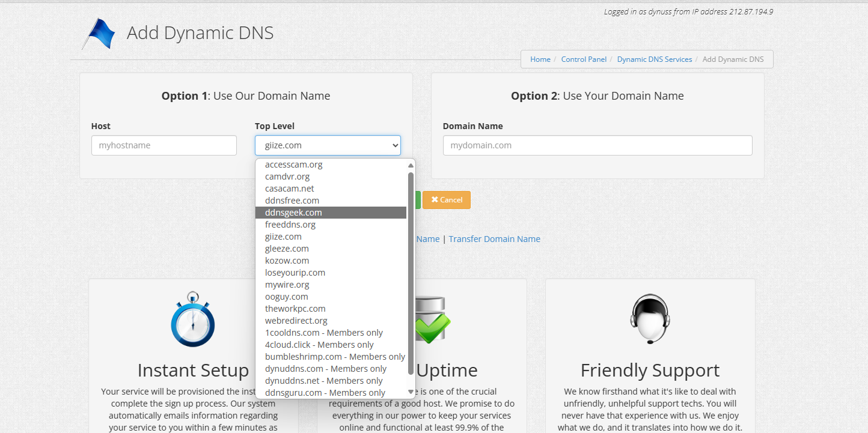The image size is (868, 433).
Task: Select dynuddns.net Members only option
Action: pos(331,381)
